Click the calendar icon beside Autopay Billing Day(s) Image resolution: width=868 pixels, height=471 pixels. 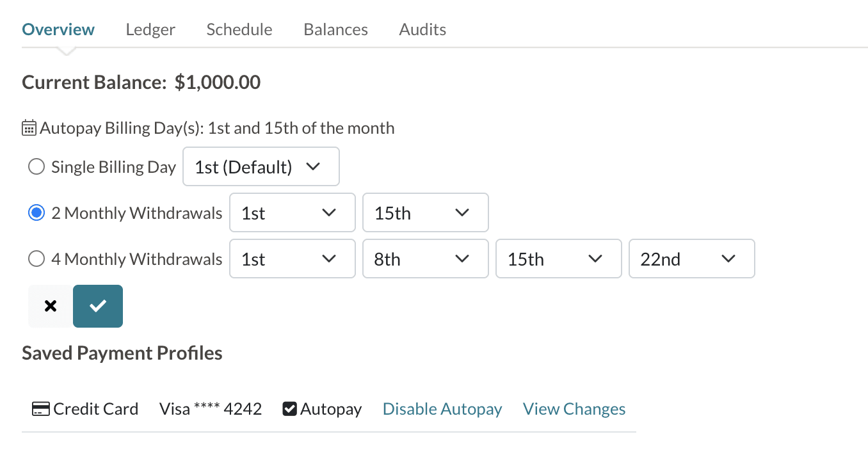pyautogui.click(x=29, y=128)
